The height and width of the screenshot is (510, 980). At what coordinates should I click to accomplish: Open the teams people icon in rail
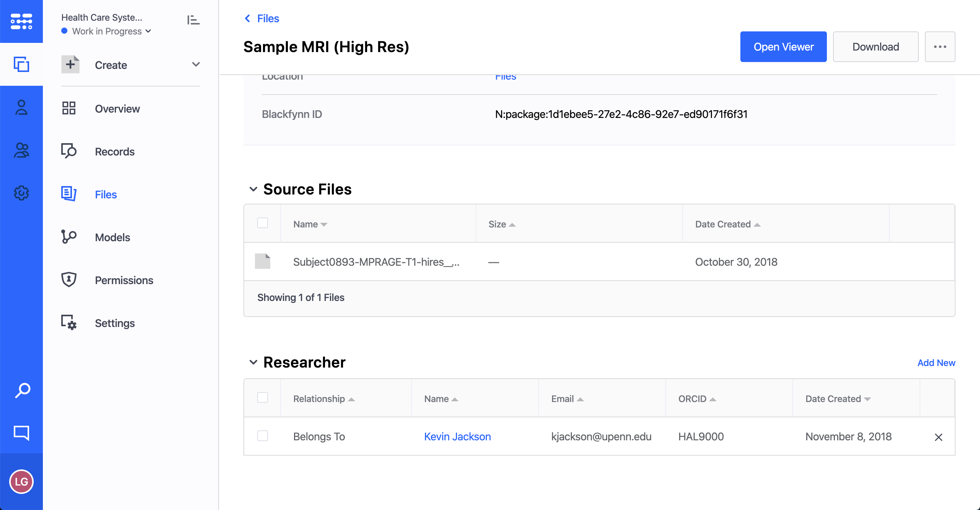click(21, 150)
